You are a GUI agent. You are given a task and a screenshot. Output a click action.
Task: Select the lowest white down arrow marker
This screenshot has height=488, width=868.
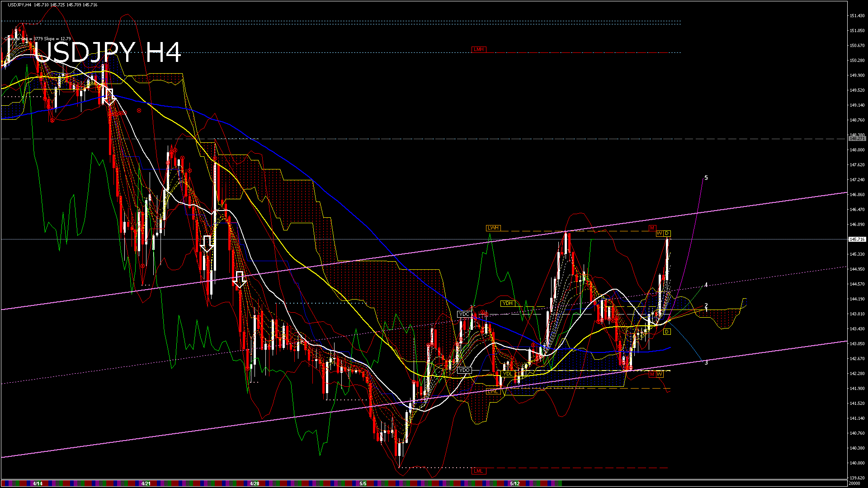(239, 279)
